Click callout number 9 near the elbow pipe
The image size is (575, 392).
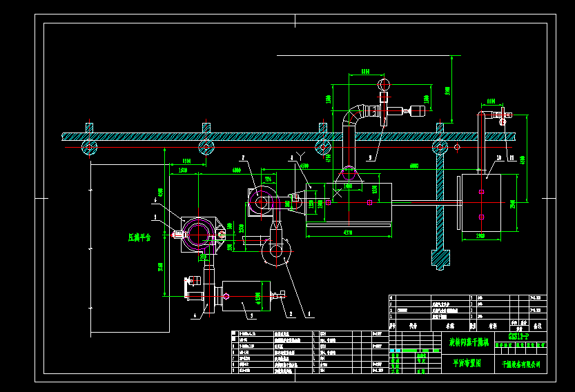pyautogui.click(x=370, y=157)
